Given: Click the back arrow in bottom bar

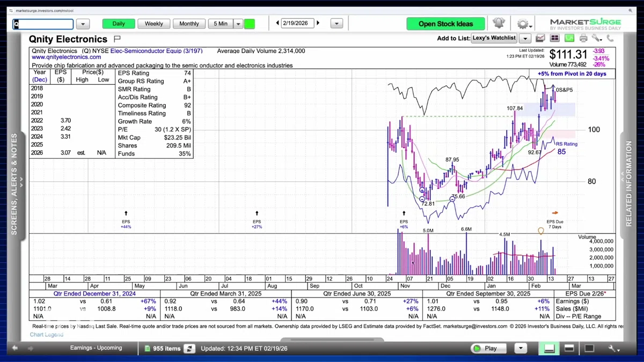Looking at the screenshot, I should [x=16, y=349].
